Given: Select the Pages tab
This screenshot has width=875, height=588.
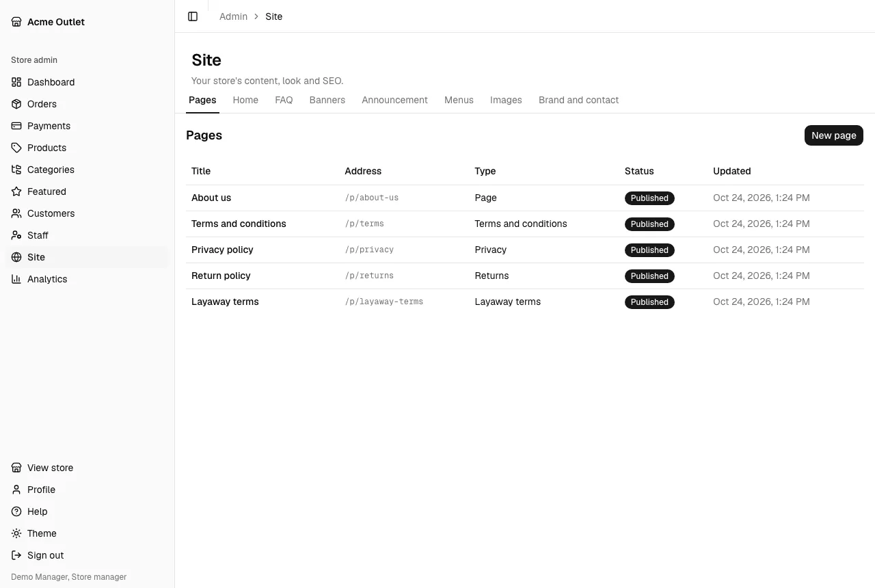Looking at the screenshot, I should click(x=202, y=100).
